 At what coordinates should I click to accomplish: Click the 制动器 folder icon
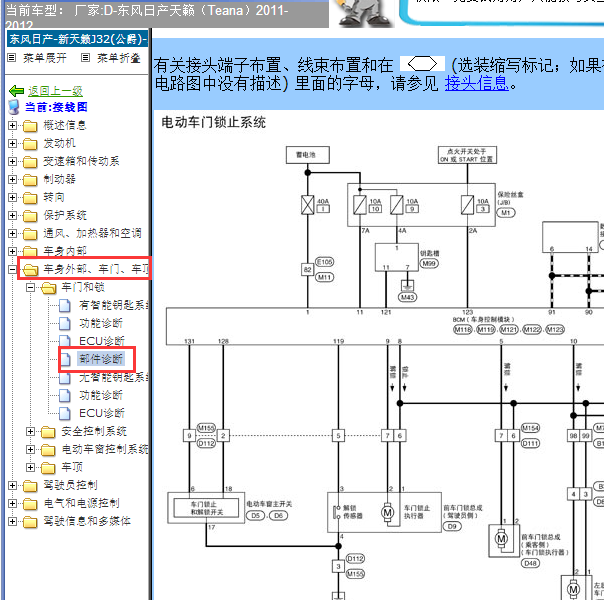coord(30,180)
